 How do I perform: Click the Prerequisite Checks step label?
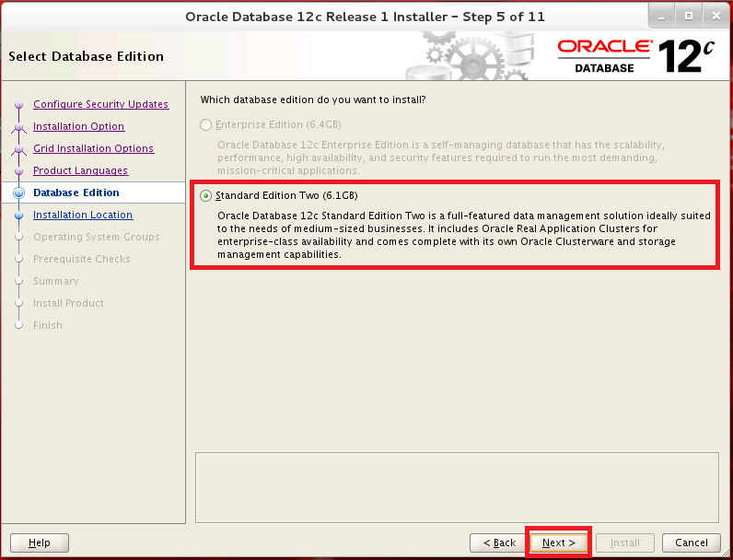82,259
